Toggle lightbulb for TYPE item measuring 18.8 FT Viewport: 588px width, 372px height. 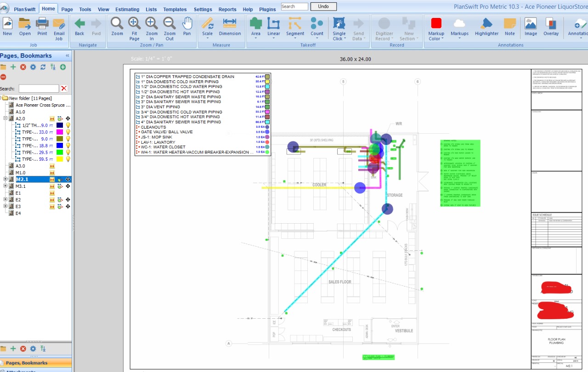68,146
